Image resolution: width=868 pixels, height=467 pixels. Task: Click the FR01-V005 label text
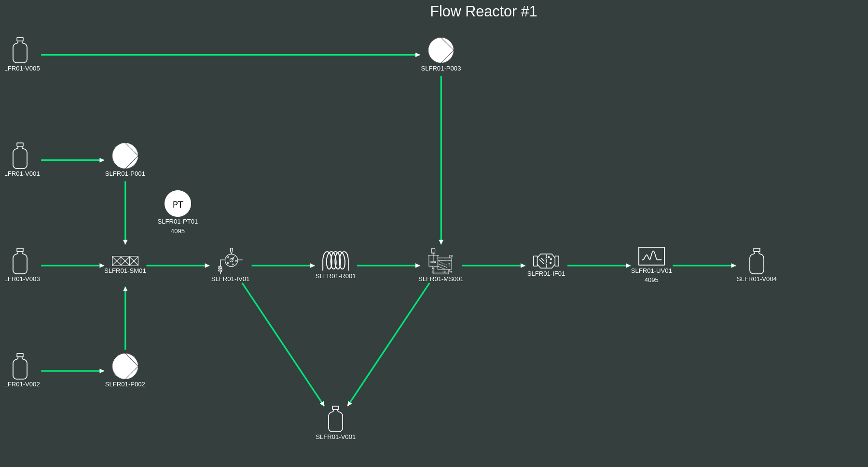coord(23,69)
